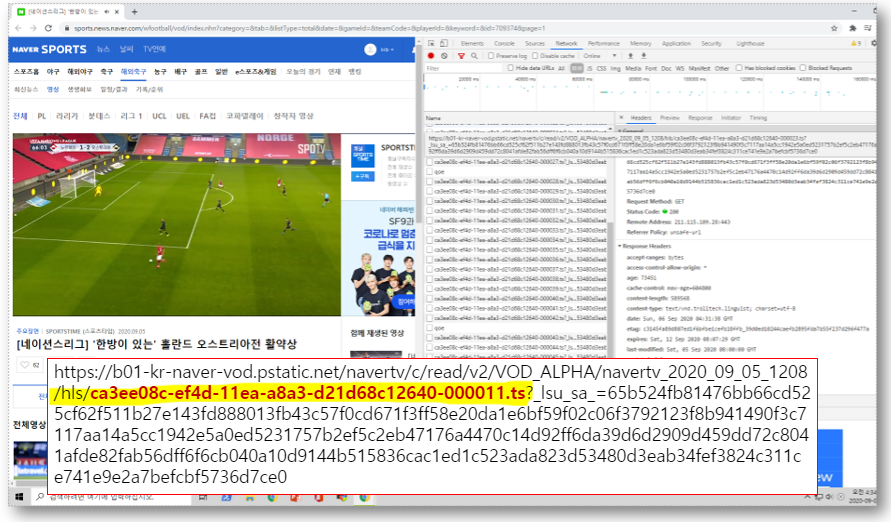Reload the page with the refresh icon
891x522 pixels.
coord(48,28)
